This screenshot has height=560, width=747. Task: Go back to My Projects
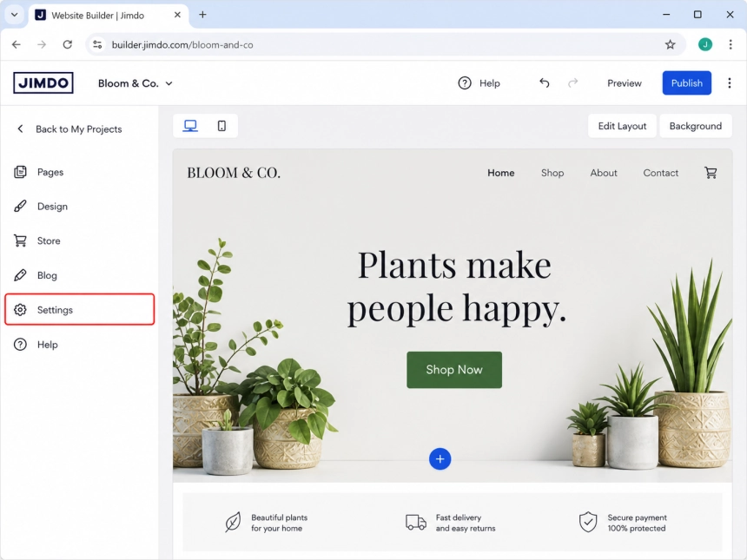click(69, 129)
